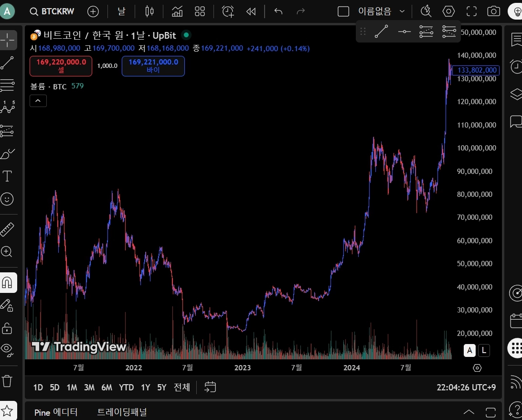Activate the zoom in tool
The image size is (522, 420).
[x=7, y=252]
